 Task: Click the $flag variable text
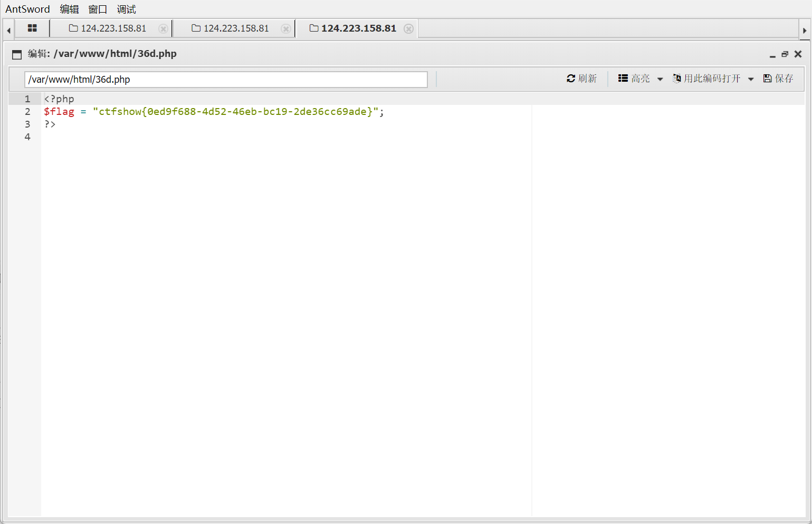[x=59, y=111]
